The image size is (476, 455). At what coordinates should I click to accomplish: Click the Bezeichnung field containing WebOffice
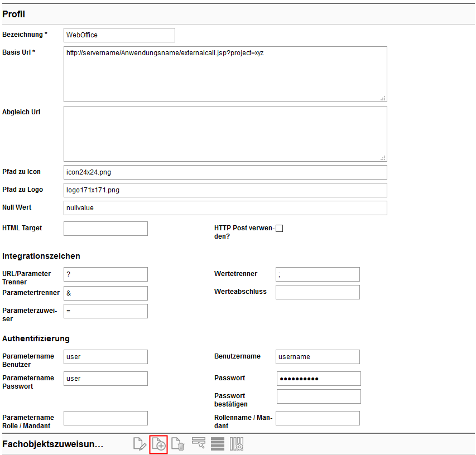[x=119, y=35]
